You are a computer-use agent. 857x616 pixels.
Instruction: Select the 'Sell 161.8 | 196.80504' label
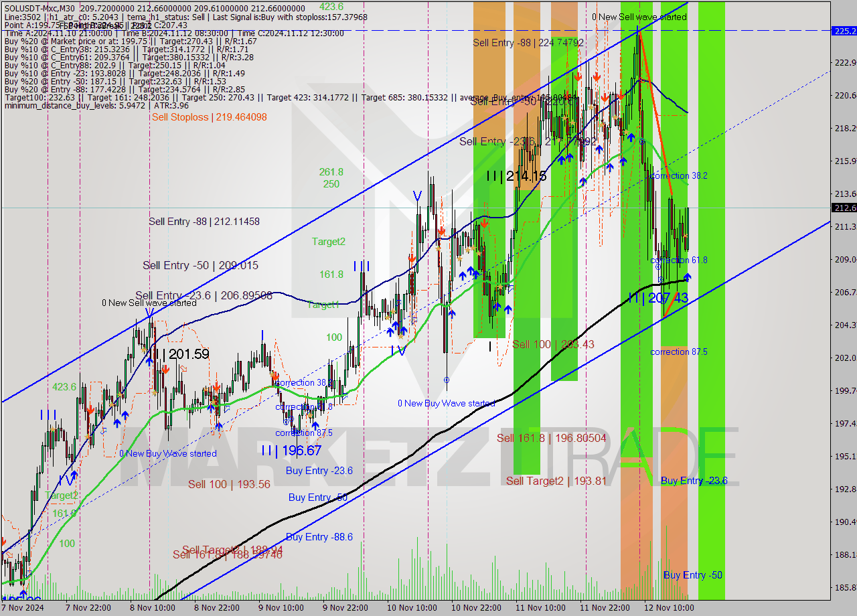point(551,439)
